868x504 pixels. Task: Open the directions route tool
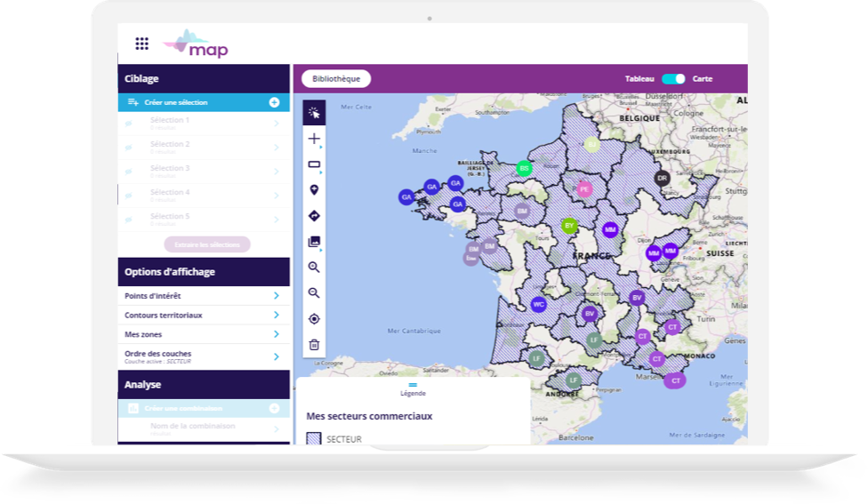(x=314, y=216)
